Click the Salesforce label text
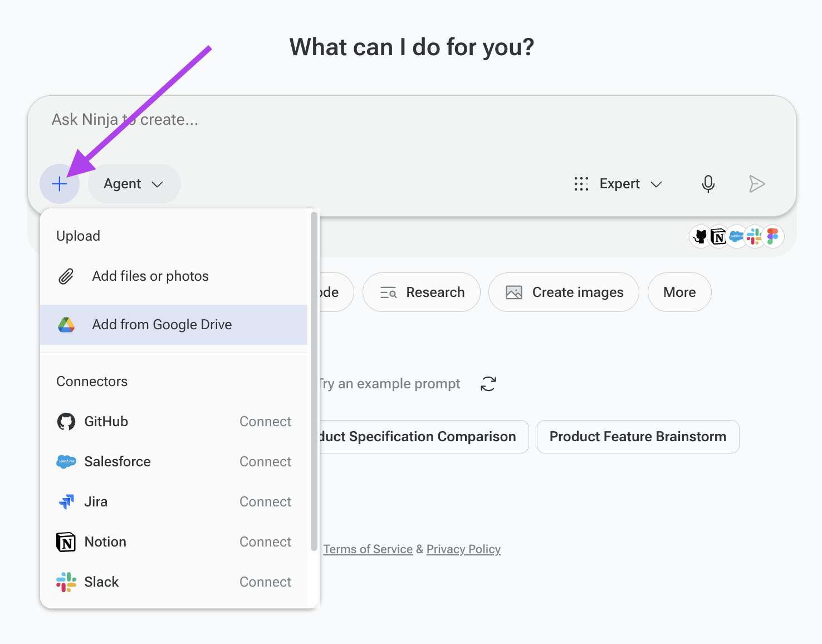The width and height of the screenshot is (822, 644). 118,462
